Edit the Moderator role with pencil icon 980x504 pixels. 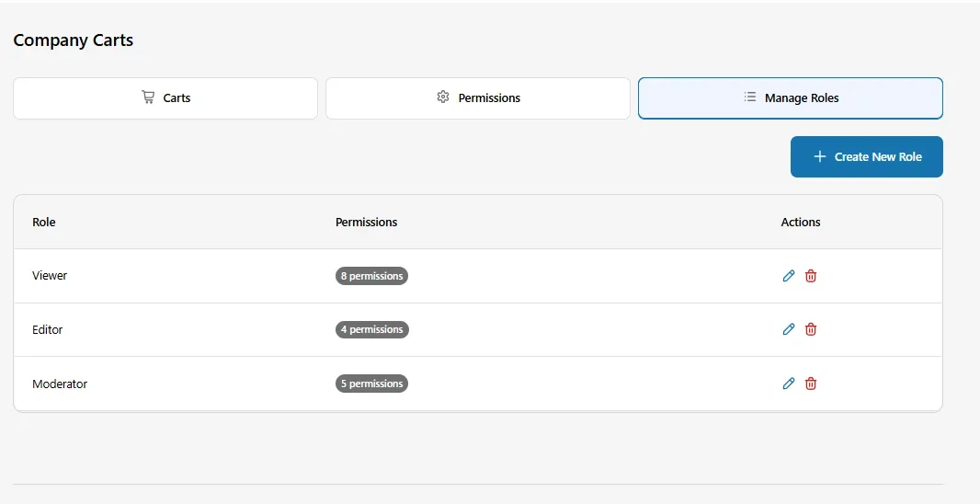[788, 384]
